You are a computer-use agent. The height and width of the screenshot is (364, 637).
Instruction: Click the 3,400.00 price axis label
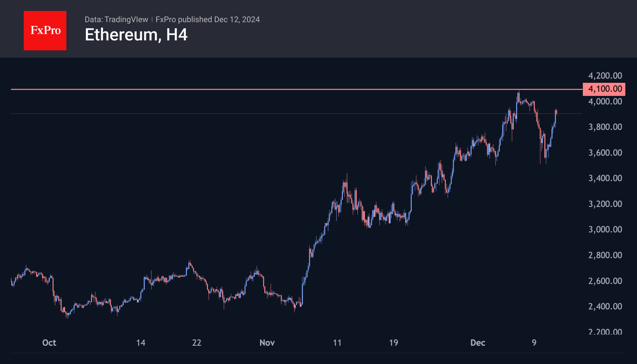pyautogui.click(x=605, y=178)
